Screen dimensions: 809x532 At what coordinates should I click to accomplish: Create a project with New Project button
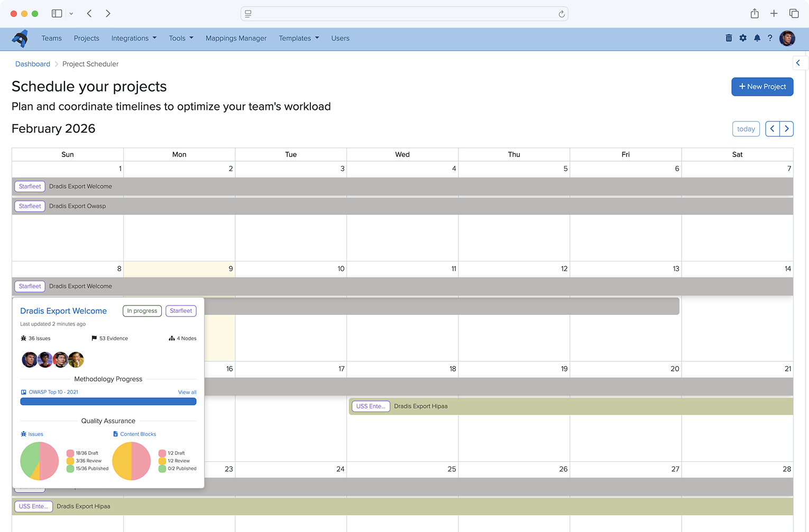pos(762,87)
